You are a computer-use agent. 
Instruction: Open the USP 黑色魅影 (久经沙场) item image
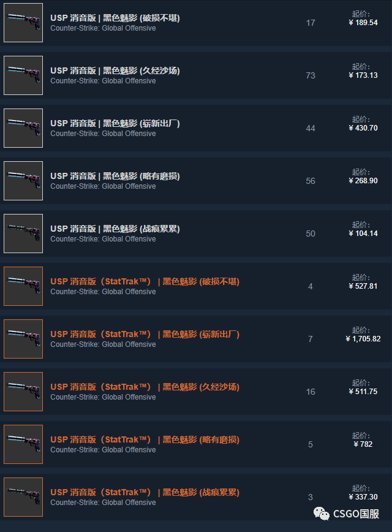(23, 75)
